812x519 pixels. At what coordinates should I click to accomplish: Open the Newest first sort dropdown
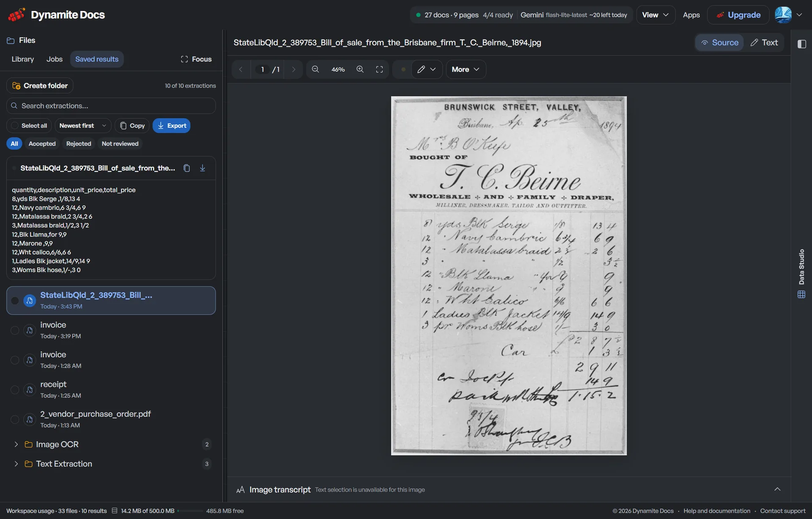click(x=83, y=126)
